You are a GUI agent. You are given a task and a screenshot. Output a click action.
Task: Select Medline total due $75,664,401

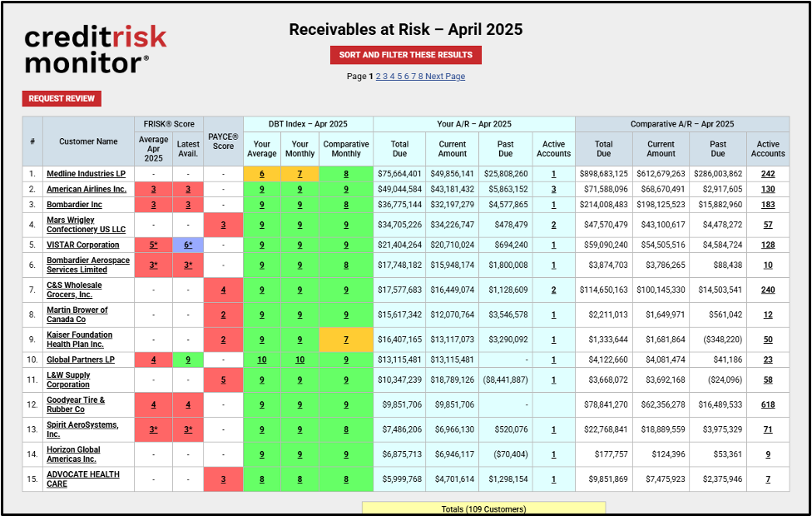[x=399, y=174]
